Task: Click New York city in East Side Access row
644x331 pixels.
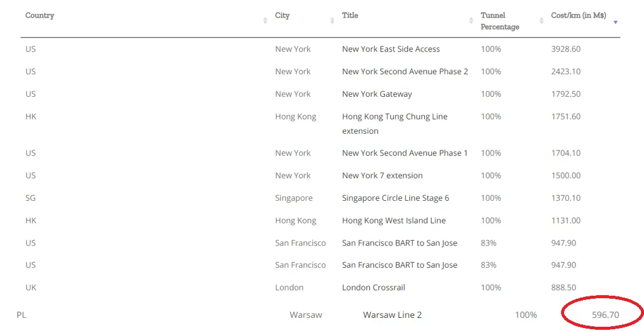Action: 293,49
